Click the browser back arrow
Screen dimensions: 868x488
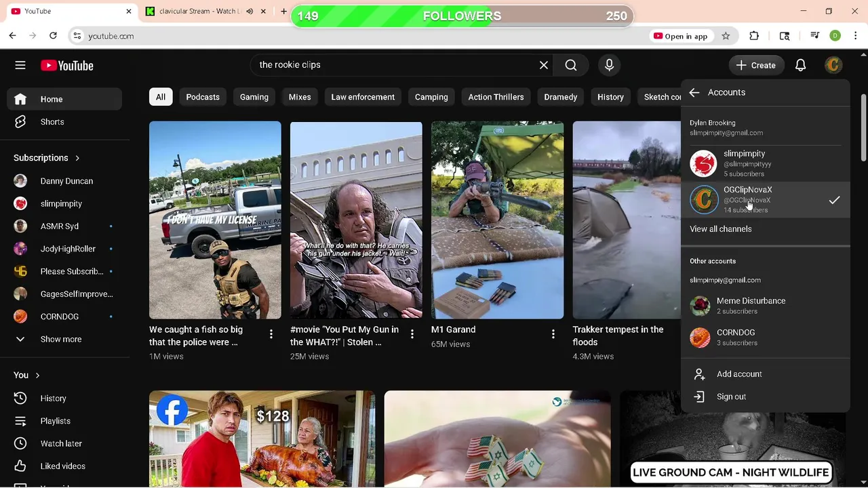pyautogui.click(x=12, y=36)
